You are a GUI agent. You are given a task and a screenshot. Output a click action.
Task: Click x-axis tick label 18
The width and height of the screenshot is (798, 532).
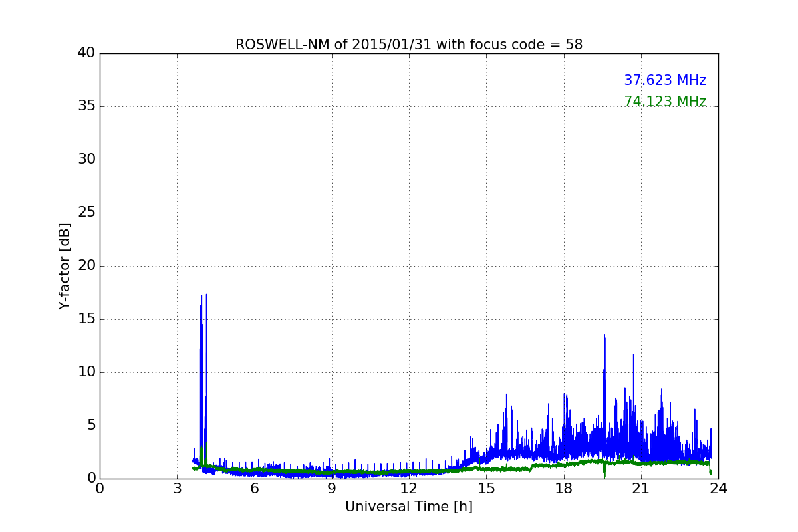(564, 489)
